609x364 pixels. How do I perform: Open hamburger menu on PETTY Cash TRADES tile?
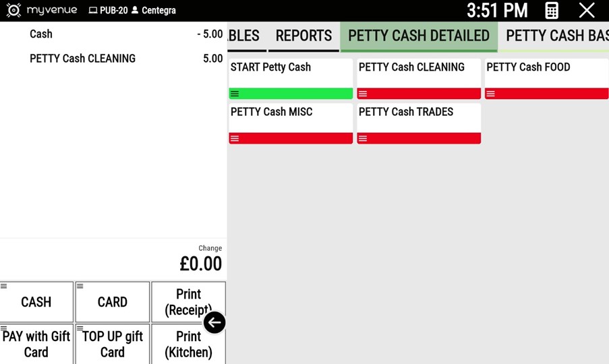tap(363, 138)
